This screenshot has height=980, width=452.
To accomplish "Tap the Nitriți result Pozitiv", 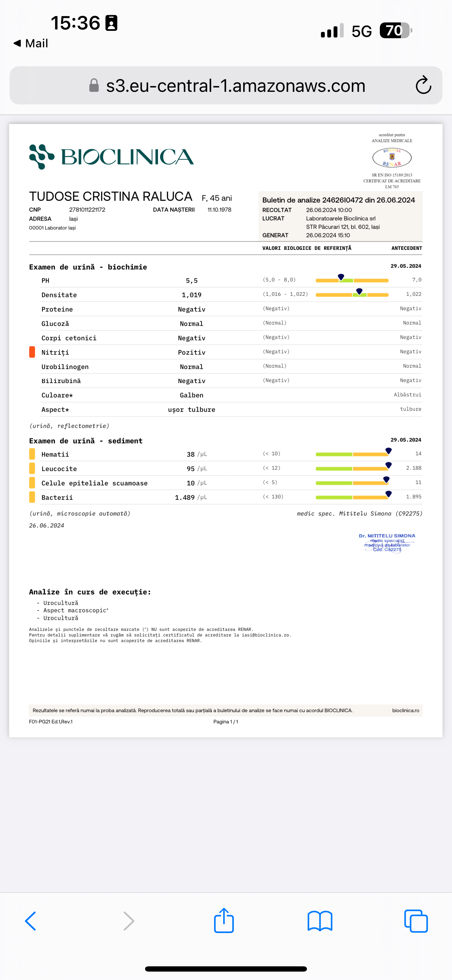I will 192,352.
